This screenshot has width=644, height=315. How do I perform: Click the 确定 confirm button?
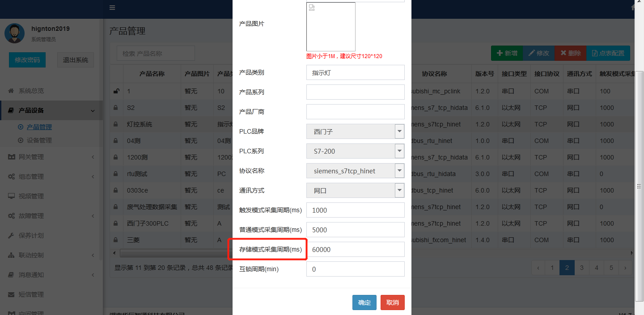point(364,302)
